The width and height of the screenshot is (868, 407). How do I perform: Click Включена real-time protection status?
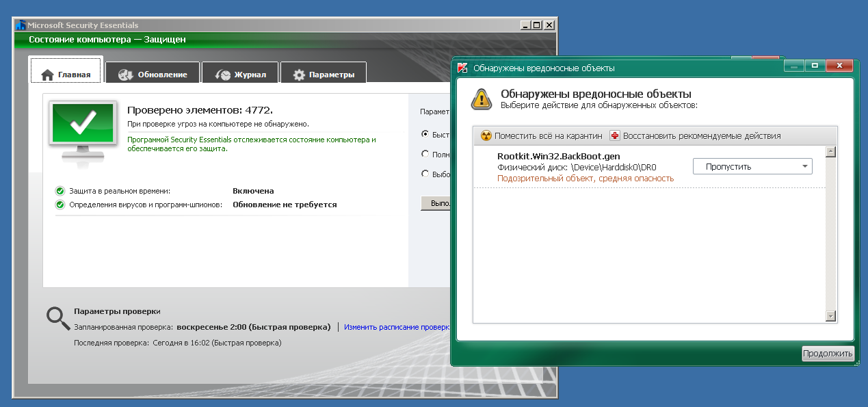click(253, 191)
